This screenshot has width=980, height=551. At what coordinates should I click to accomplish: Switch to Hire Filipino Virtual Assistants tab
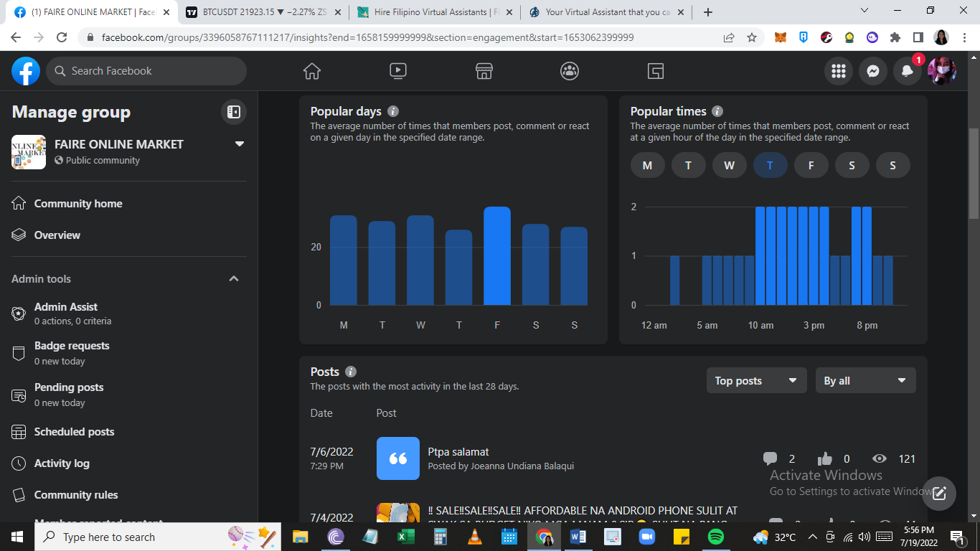[x=434, y=12]
